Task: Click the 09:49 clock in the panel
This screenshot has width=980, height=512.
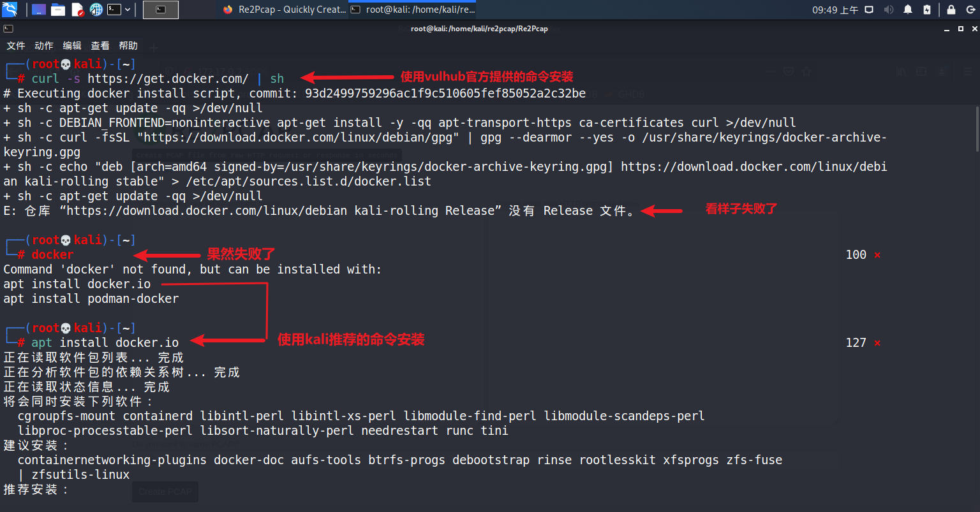Action: pos(835,10)
